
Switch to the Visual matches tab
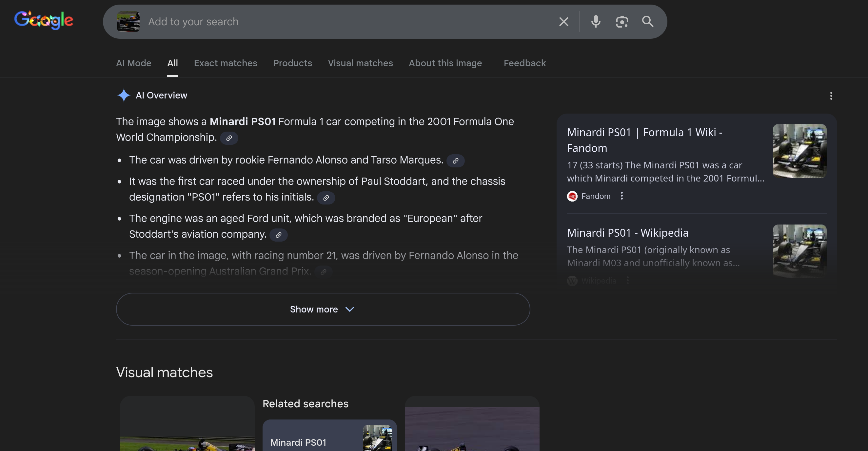coord(360,63)
